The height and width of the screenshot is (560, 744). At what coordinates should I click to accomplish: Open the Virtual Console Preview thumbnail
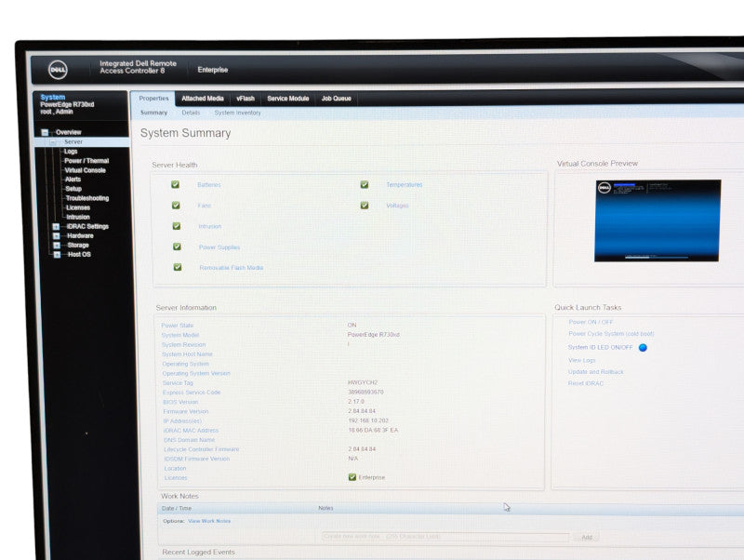click(x=658, y=220)
